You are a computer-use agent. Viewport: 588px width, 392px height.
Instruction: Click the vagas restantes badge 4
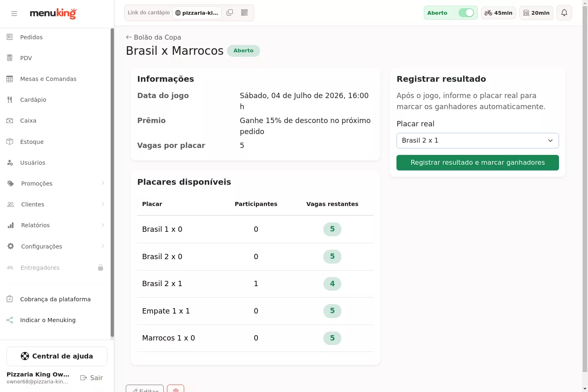point(332,284)
